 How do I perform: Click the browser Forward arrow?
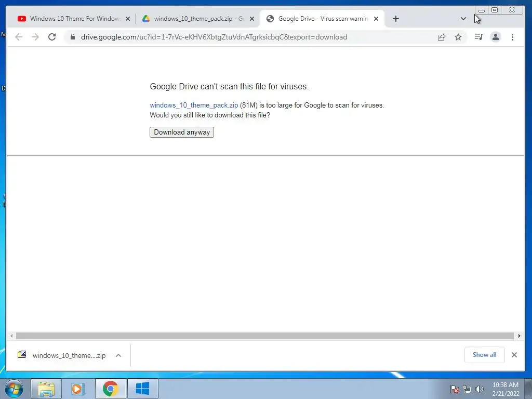point(35,37)
